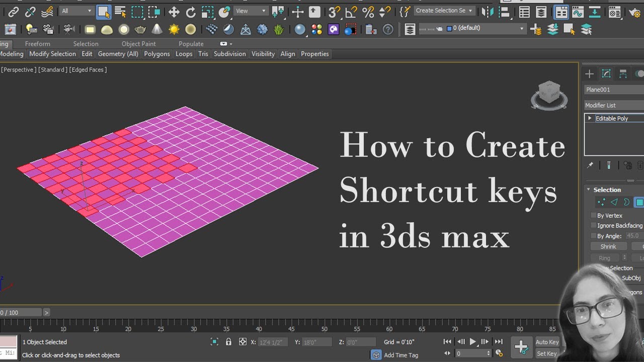
Task: Open the Geometry (All) ribbon panel
Action: coord(118,54)
